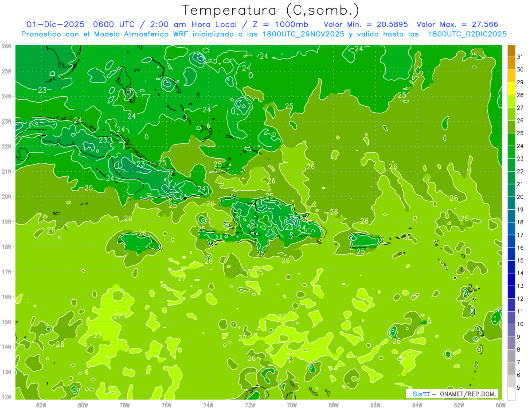Click the '76W' longitude label
The height and width of the screenshot is (411, 532).
point(166,405)
